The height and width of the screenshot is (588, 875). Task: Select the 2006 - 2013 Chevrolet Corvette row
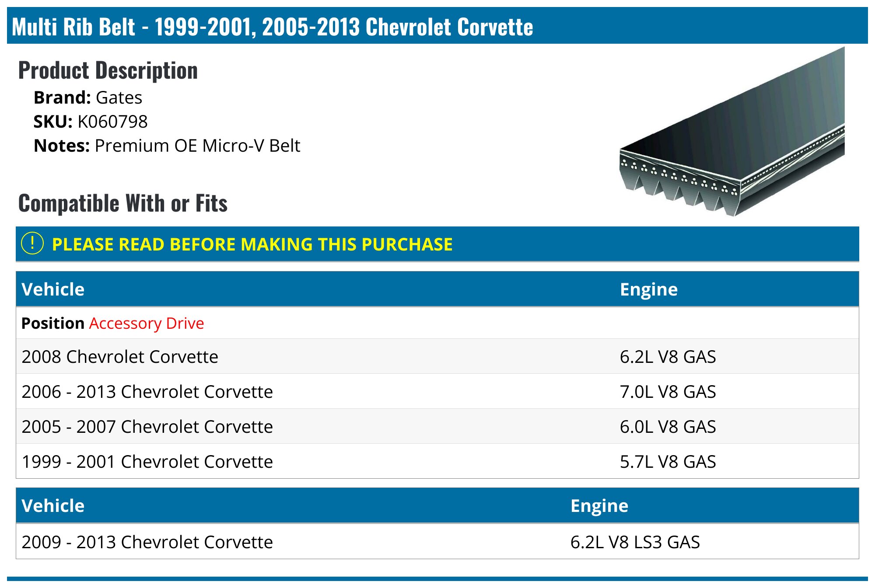437,391
